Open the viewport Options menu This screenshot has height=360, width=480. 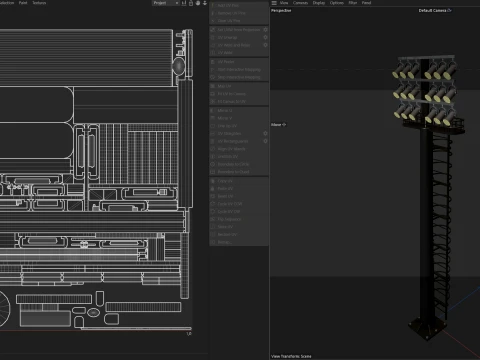click(337, 3)
